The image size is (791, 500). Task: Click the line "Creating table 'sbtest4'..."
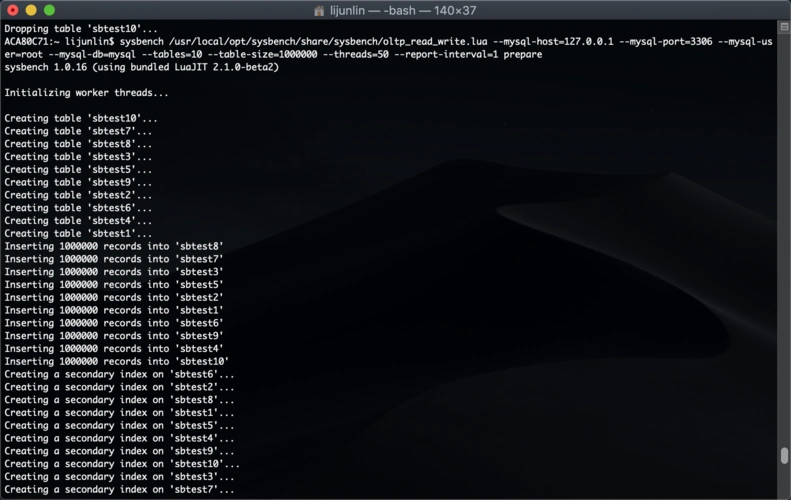click(78, 221)
